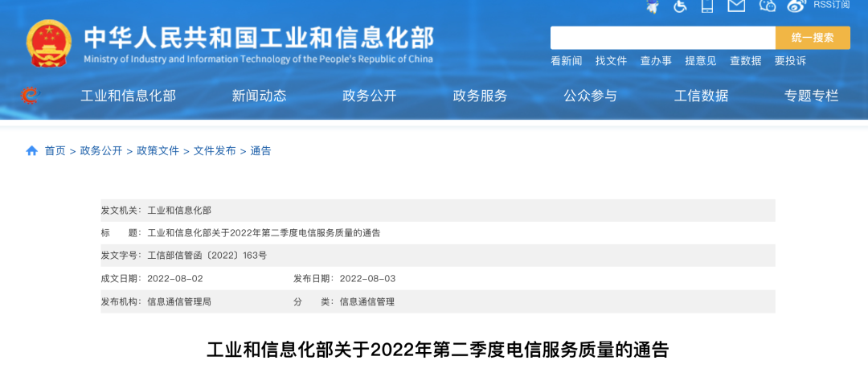Viewport: 868px width, 385px height.
Task: Open the 专题专栏 nav menu
Action: 812,96
